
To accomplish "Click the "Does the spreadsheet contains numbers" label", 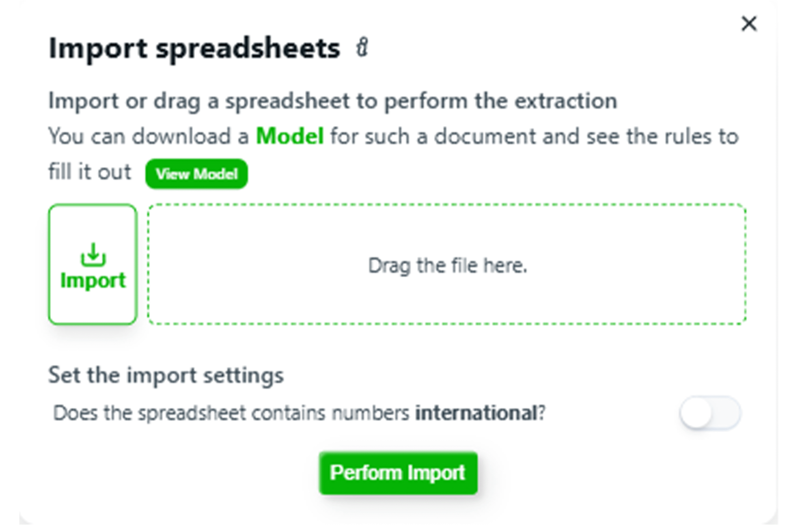I will coord(231,413).
